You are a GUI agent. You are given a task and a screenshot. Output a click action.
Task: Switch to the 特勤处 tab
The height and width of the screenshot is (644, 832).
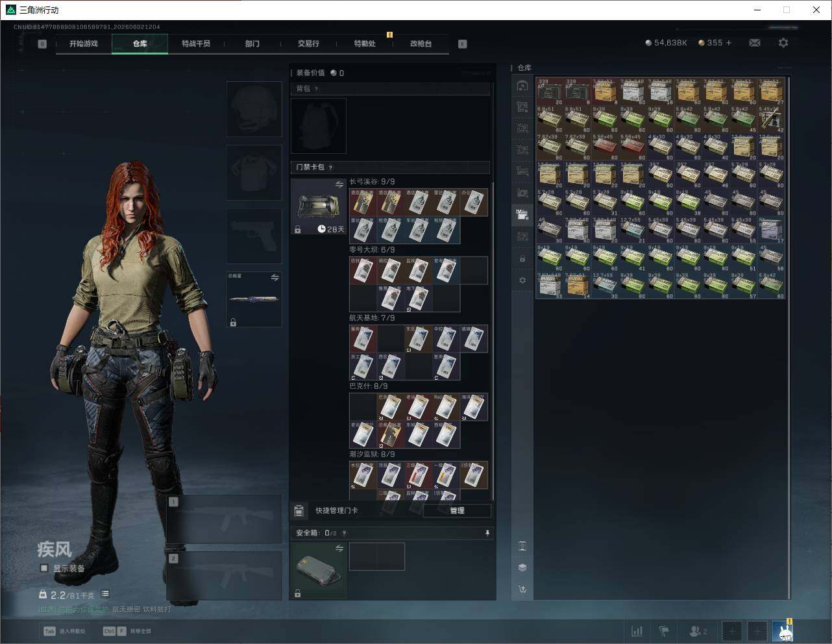pos(365,43)
